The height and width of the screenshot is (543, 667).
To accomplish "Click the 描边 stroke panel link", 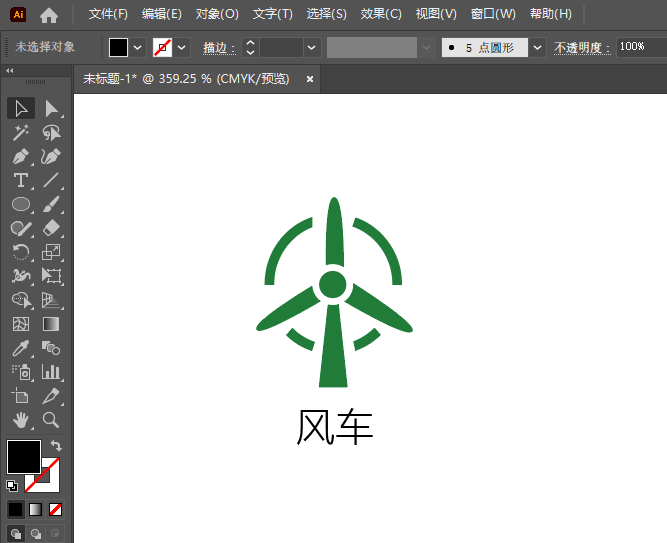I will click(x=219, y=48).
